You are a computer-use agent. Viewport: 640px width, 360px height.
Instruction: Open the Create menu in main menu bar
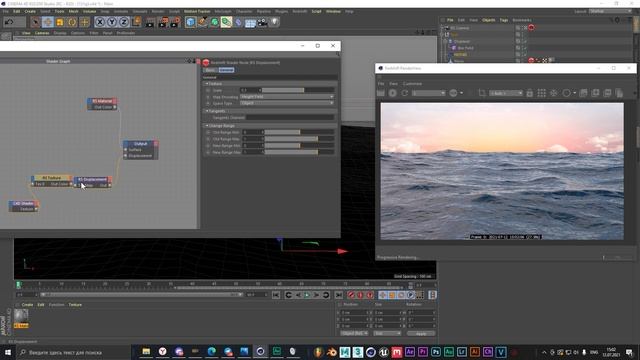pos(30,11)
